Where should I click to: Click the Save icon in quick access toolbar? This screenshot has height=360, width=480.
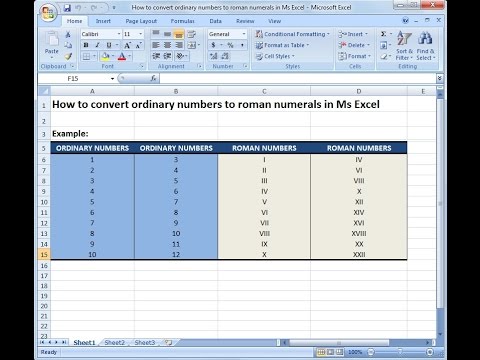[x=67, y=8]
